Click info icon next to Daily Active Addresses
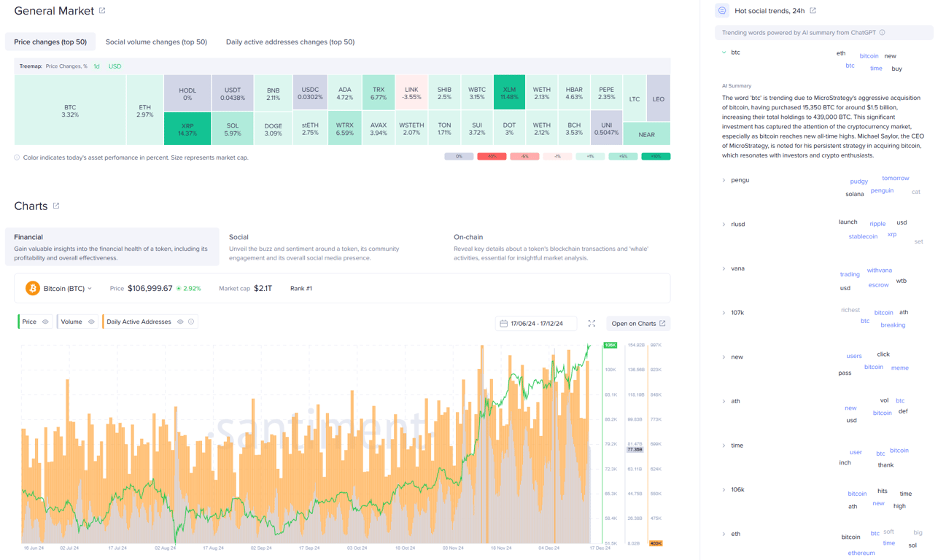This screenshot has height=560, width=946. (192, 322)
